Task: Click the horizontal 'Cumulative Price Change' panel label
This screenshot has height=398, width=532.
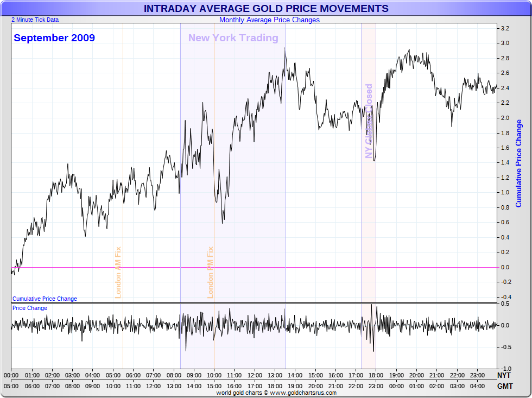Action: click(45, 299)
